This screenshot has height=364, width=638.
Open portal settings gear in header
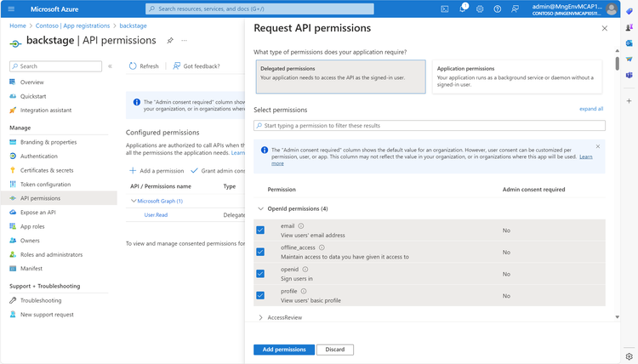[480, 9]
